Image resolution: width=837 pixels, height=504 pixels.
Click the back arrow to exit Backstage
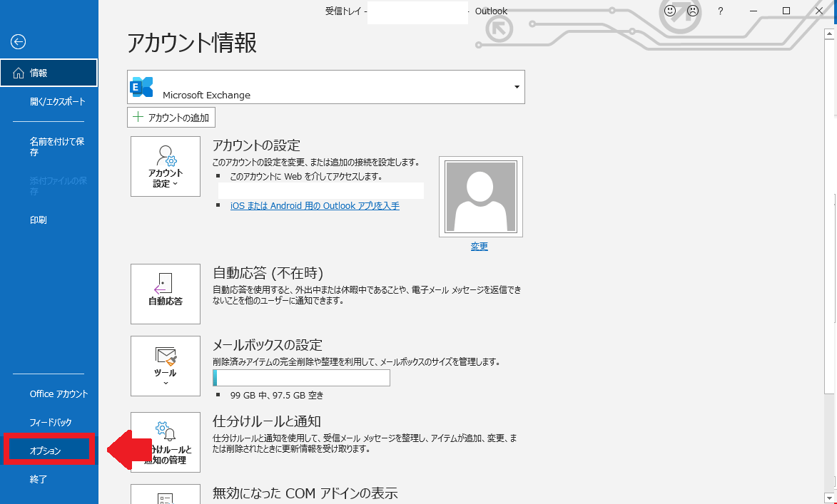(x=18, y=41)
